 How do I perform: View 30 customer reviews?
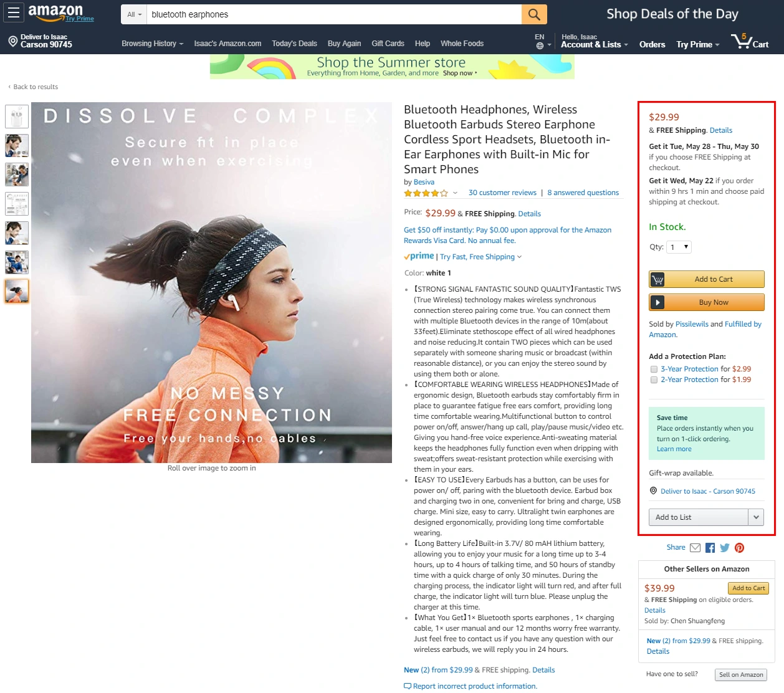[x=502, y=193]
